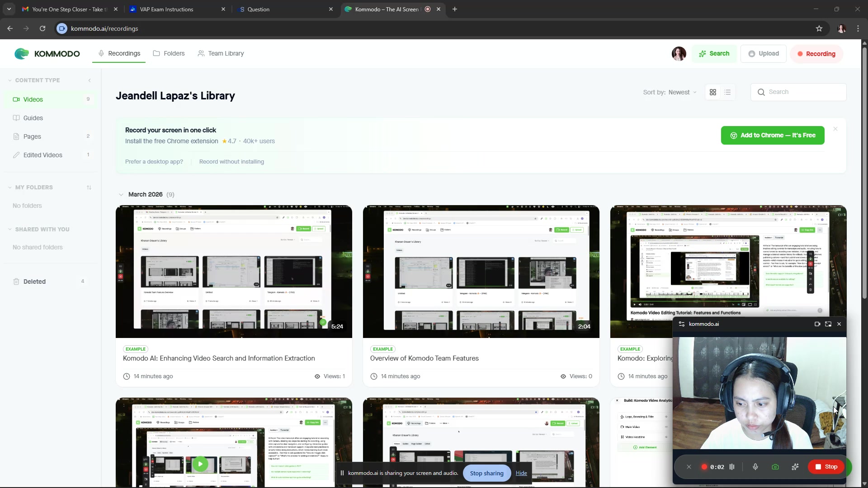868x488 pixels.
Task: Toggle the camera in the kommodo.ai widget
Action: (817, 324)
